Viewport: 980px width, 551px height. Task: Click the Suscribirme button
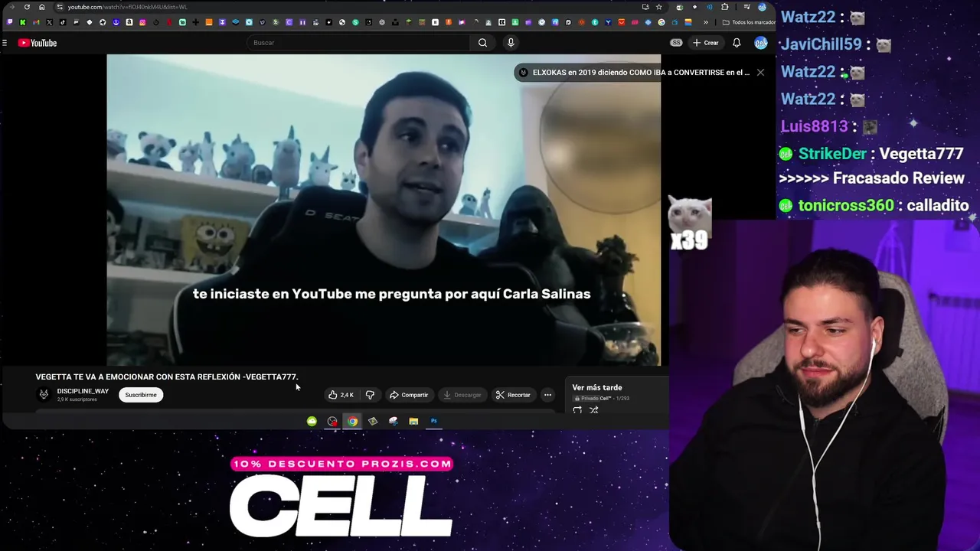(141, 395)
